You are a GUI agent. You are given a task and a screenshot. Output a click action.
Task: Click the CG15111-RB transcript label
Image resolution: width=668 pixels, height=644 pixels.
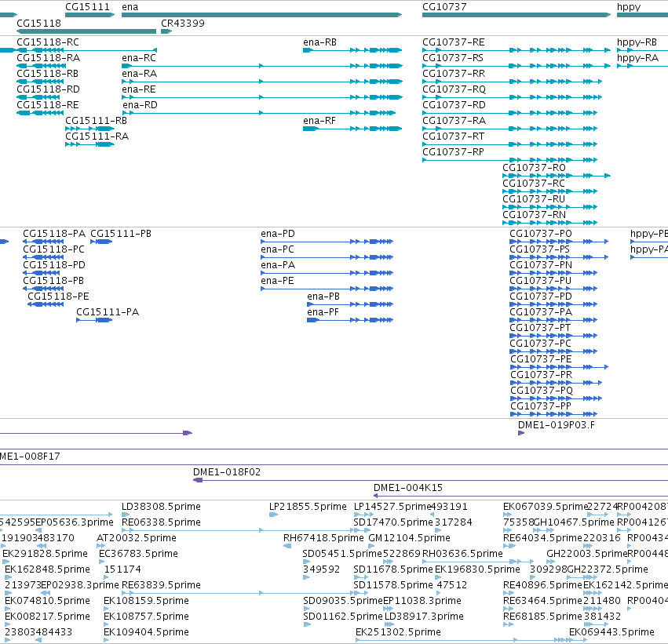coord(97,121)
